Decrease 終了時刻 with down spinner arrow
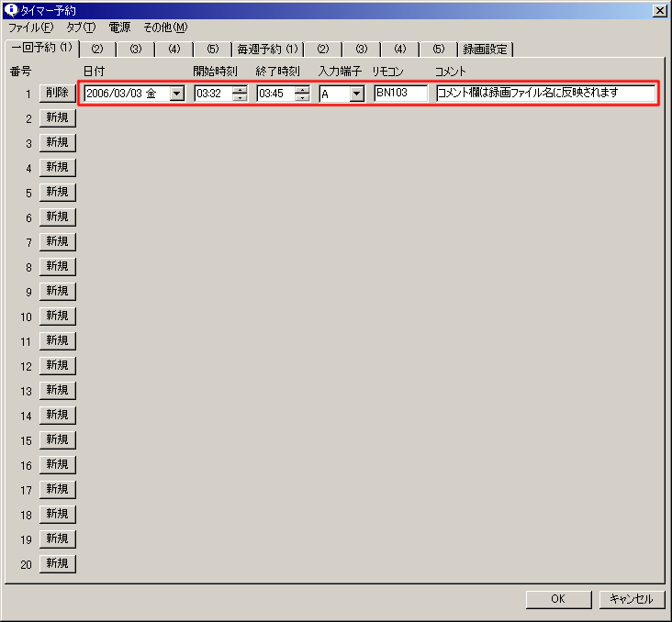 (302, 97)
